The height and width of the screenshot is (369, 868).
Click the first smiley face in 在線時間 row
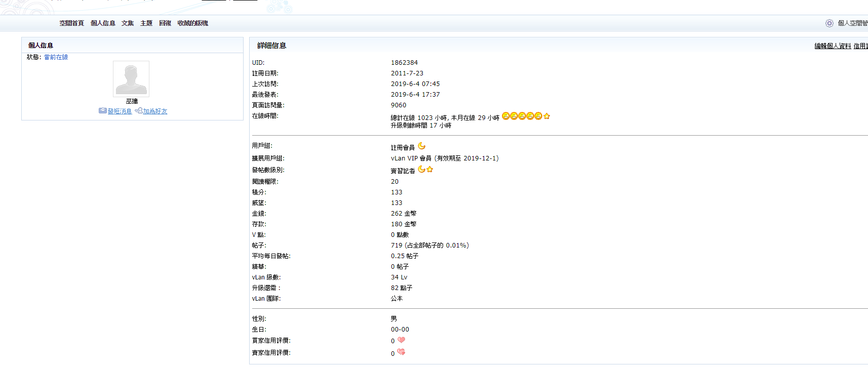(505, 116)
